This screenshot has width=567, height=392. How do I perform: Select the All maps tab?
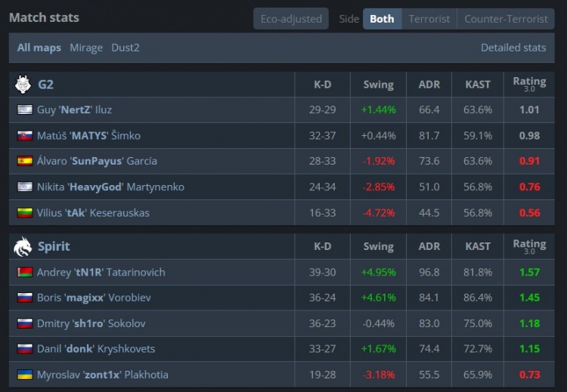point(39,48)
